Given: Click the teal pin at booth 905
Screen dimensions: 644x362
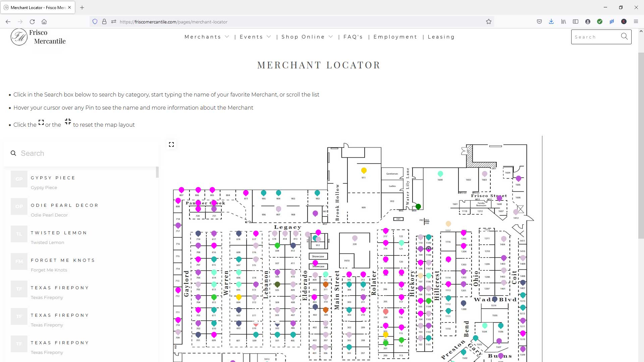Looking at the screenshot, I should (264, 193).
